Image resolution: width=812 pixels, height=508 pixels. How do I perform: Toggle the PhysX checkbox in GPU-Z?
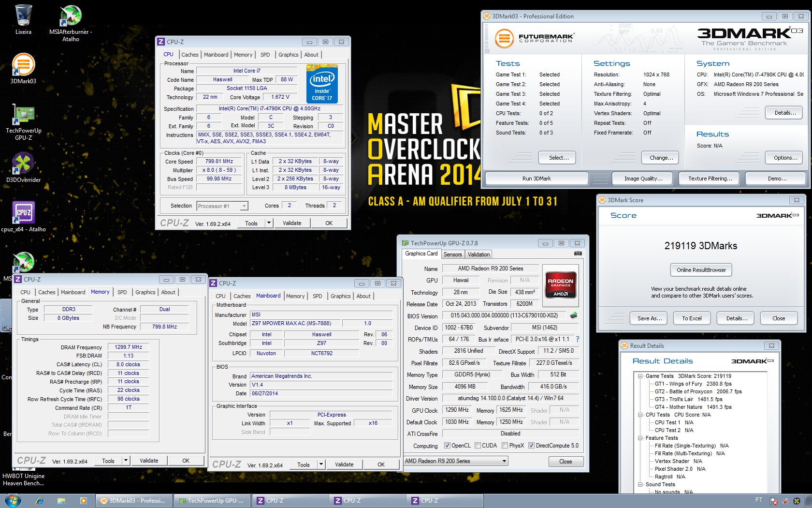pos(505,446)
